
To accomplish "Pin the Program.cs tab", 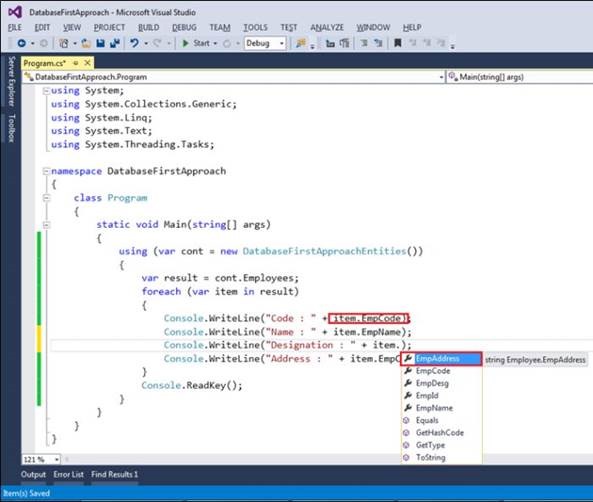I will 76,63.
